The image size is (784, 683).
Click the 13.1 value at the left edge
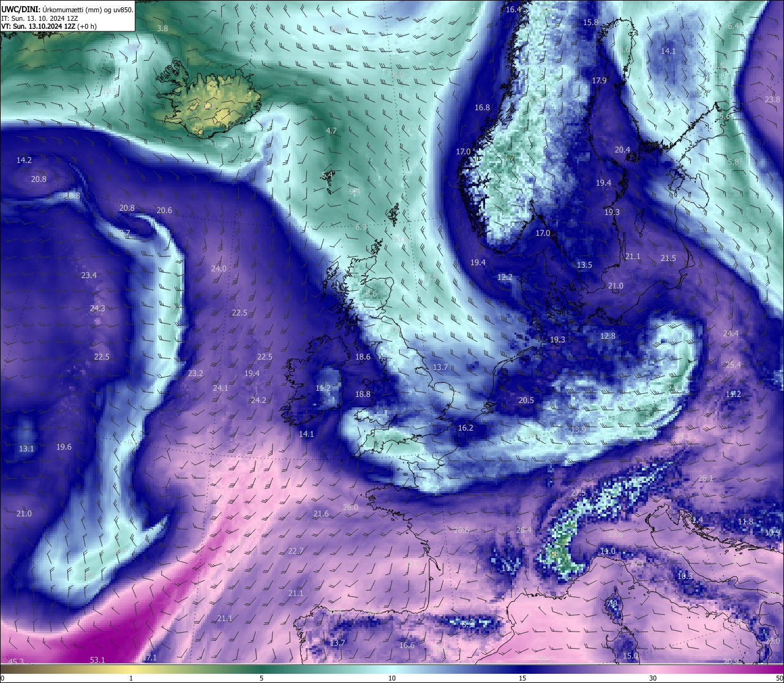click(x=26, y=449)
